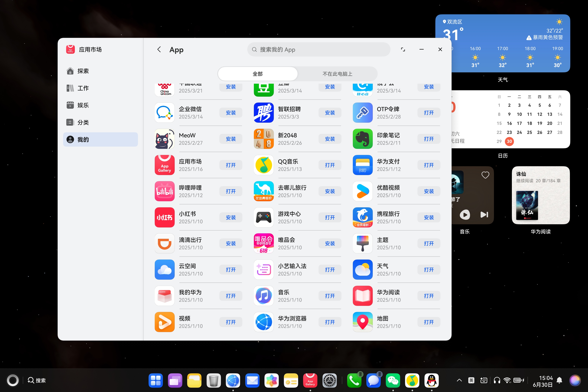Viewport: 588px width, 392px height.
Task: Click the 哔哩哔哩 app icon
Action: click(x=165, y=191)
